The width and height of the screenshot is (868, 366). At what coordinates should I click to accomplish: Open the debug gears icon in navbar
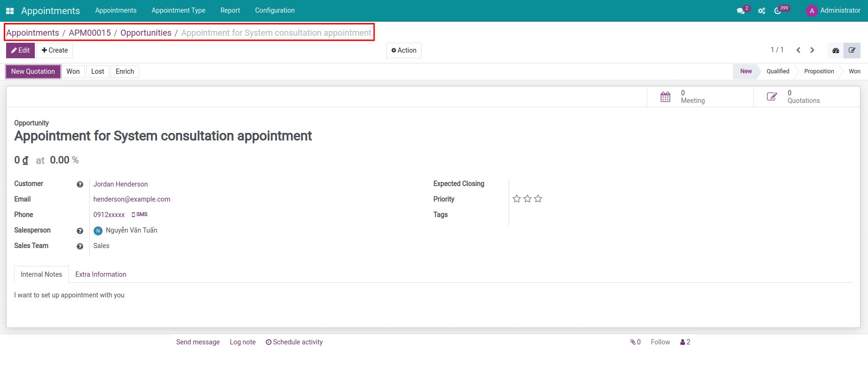(x=762, y=11)
